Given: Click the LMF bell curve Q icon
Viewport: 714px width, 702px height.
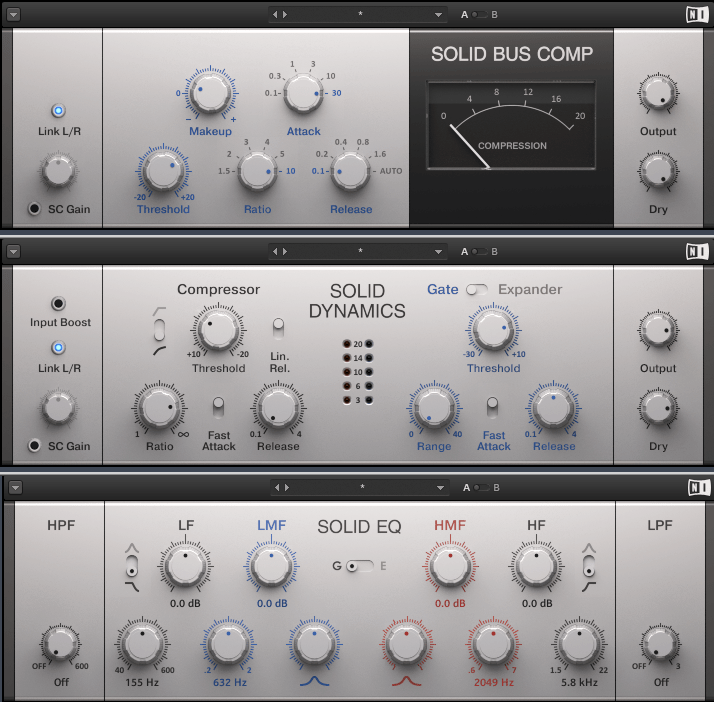Looking at the screenshot, I should pyautogui.click(x=314, y=681).
